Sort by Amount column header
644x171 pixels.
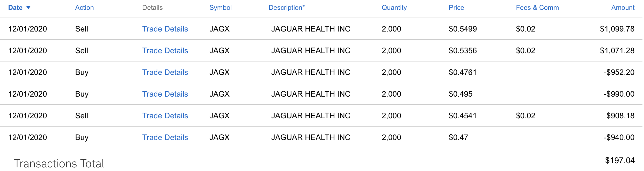[x=623, y=8]
